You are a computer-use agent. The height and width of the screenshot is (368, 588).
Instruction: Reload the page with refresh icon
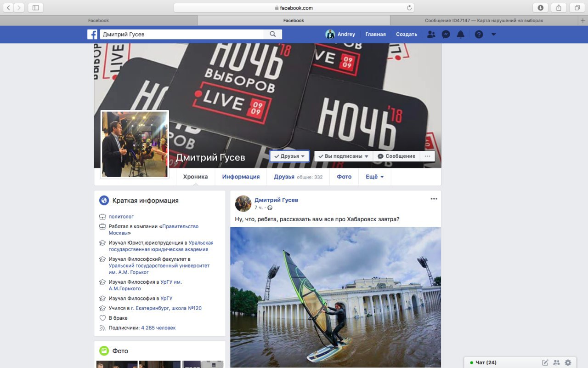[409, 8]
